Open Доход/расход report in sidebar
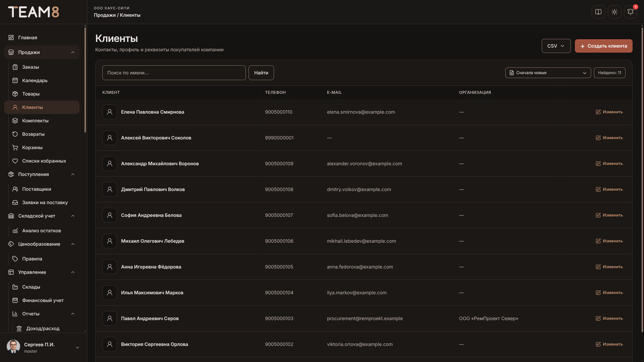The width and height of the screenshot is (644, 362). pos(43,328)
